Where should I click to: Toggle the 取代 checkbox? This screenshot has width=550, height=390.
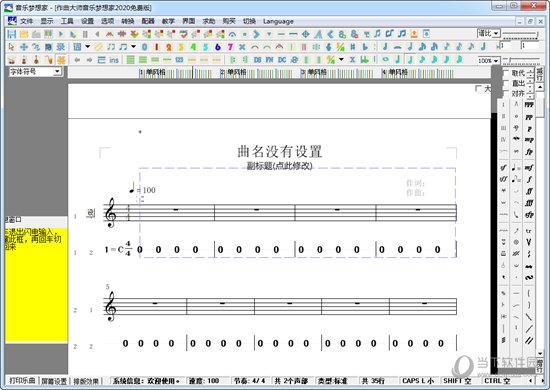click(x=506, y=73)
